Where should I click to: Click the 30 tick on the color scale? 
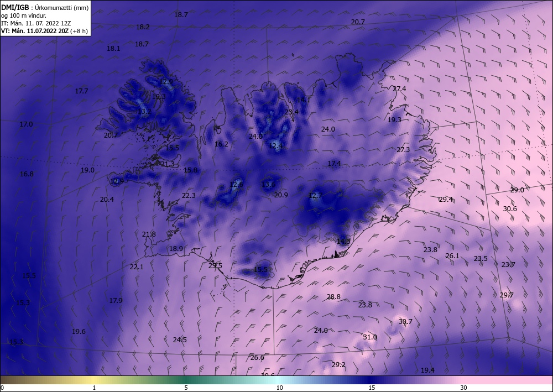point(464,388)
